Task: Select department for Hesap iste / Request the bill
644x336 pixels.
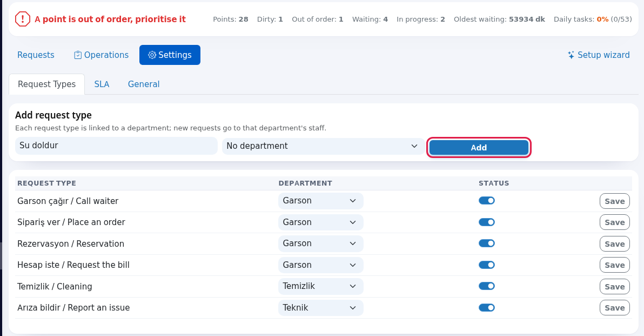Action: click(x=321, y=265)
